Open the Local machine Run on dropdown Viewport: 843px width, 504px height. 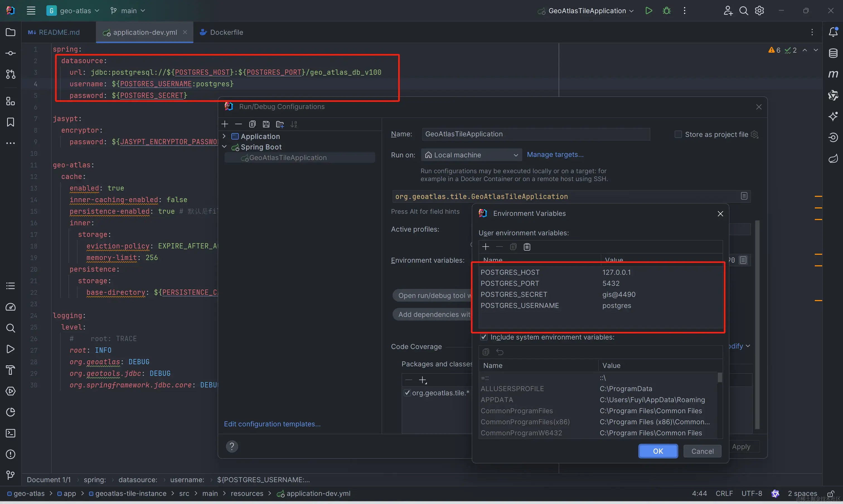click(x=471, y=155)
